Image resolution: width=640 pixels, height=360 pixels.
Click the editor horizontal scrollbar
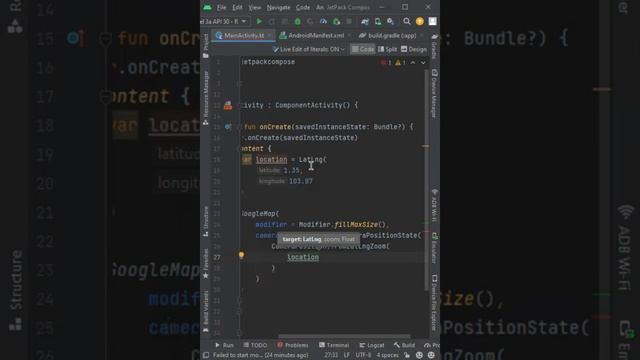pyautogui.click(x=344, y=336)
